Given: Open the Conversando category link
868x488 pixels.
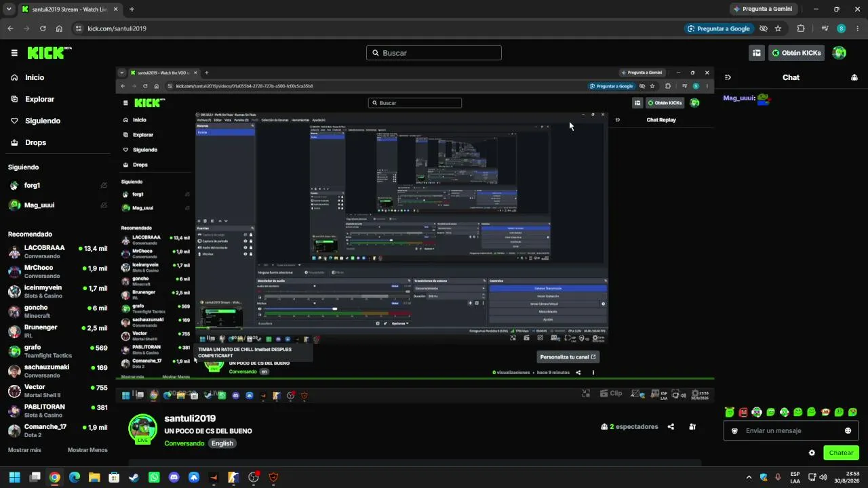Looking at the screenshot, I should (x=184, y=443).
